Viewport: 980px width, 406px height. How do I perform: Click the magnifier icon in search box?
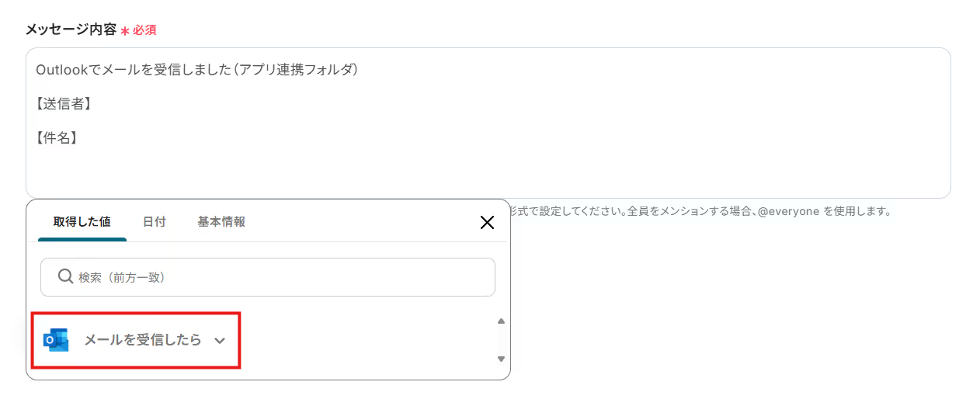coord(65,276)
